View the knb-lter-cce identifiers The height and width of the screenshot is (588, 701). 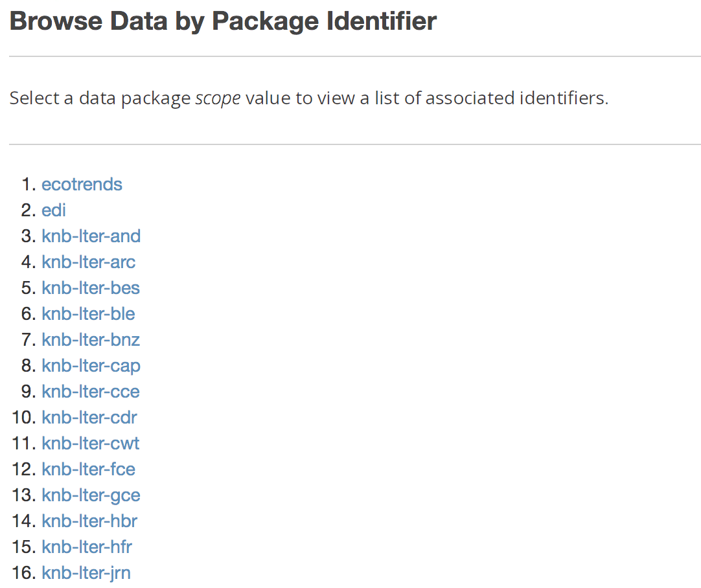click(x=90, y=391)
